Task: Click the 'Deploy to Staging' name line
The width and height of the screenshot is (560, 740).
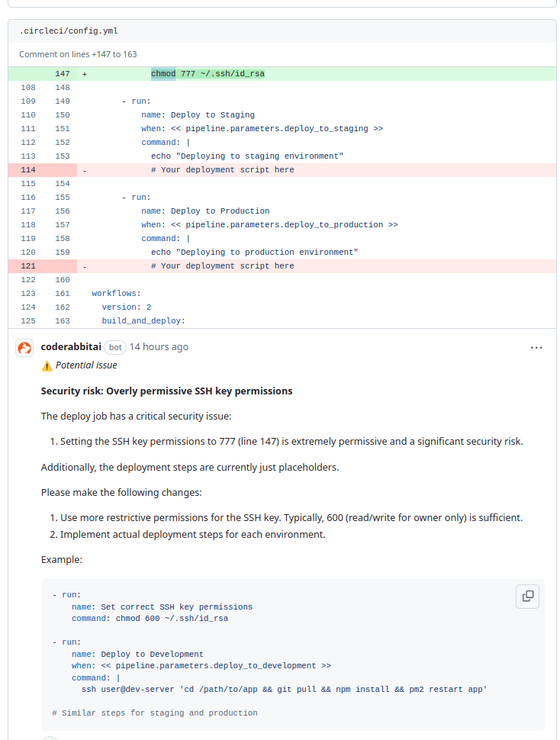Action: [x=198, y=115]
